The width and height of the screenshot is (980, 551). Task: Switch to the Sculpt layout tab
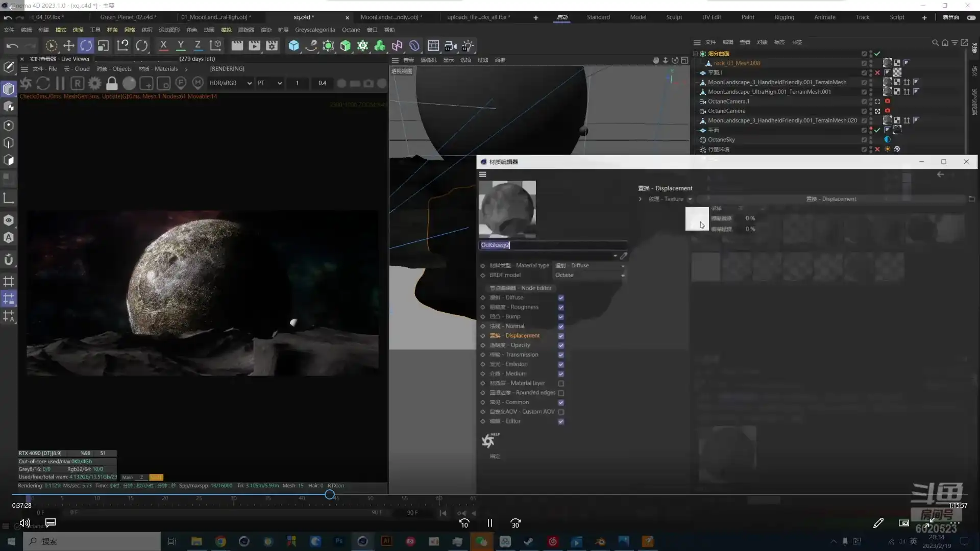click(674, 17)
